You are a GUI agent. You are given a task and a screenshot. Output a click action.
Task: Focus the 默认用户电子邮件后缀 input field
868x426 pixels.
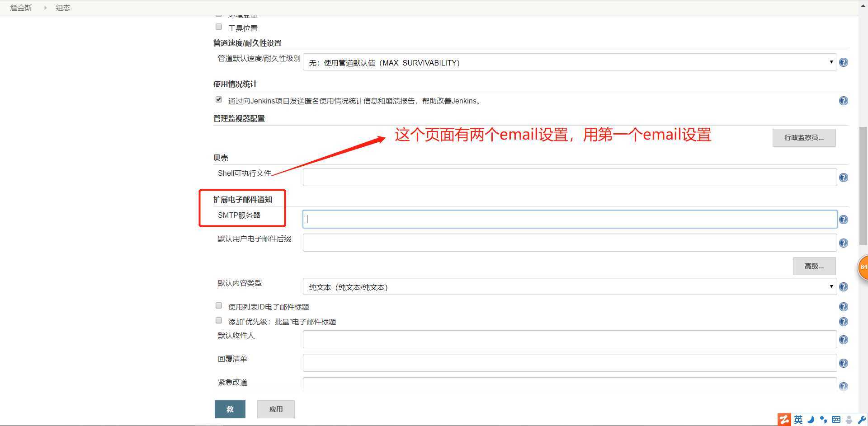pos(570,243)
